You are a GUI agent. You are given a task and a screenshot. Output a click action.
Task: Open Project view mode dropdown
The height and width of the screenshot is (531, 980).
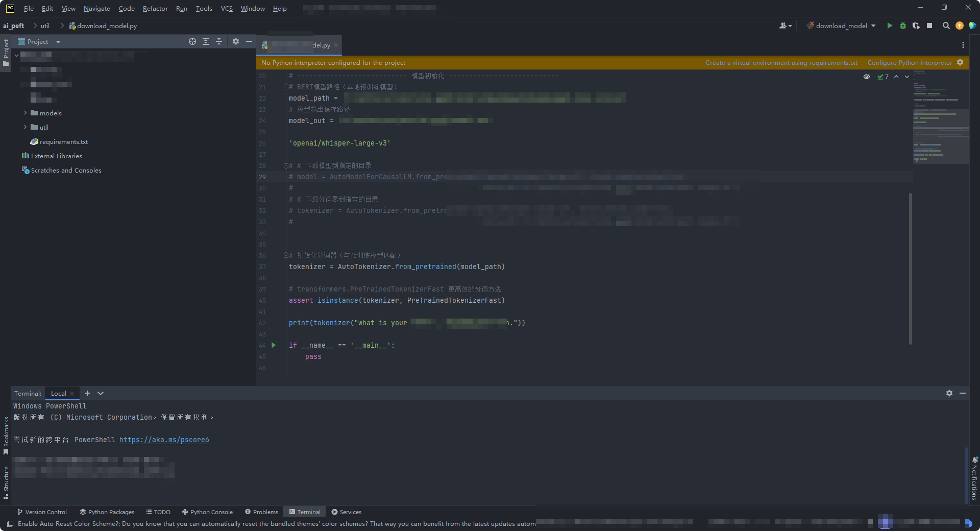click(58, 42)
